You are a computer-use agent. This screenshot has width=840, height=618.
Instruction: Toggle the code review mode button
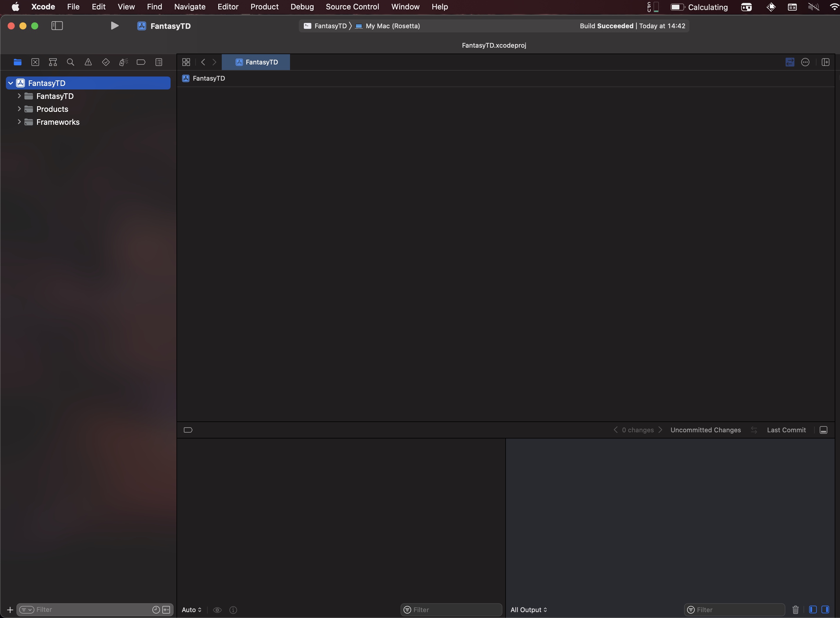[789, 62]
